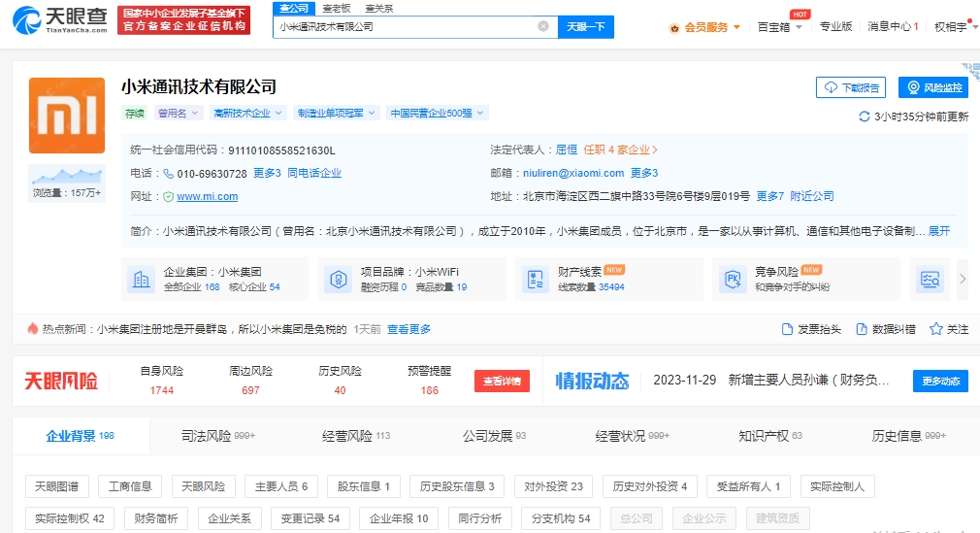980x533 pixels.
Task: Click the 主要人员 6 section button
Action: pos(281,486)
